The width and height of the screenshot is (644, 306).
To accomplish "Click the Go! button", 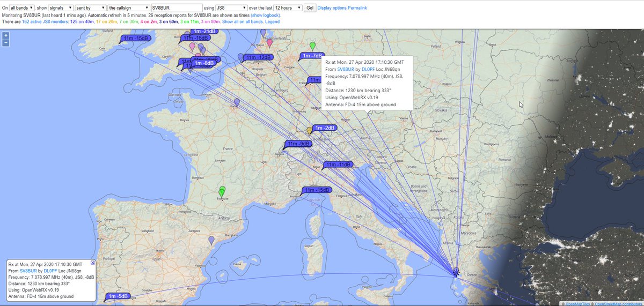I will pyautogui.click(x=310, y=8).
